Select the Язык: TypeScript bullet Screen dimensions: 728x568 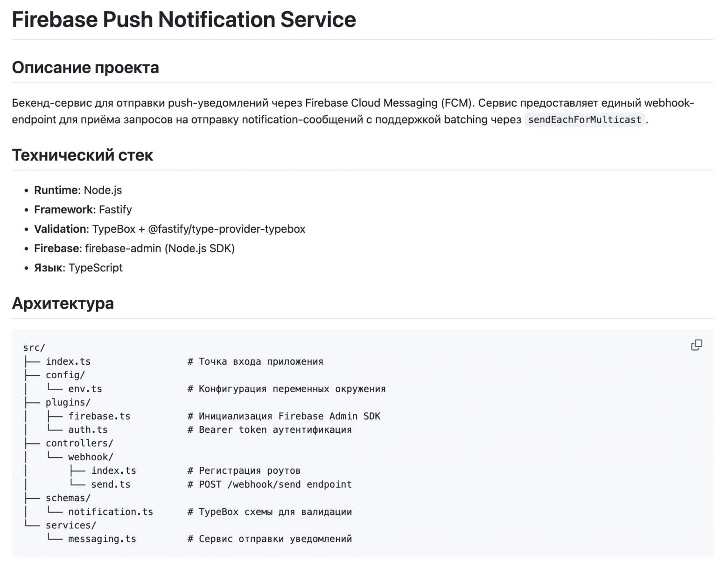coord(78,268)
